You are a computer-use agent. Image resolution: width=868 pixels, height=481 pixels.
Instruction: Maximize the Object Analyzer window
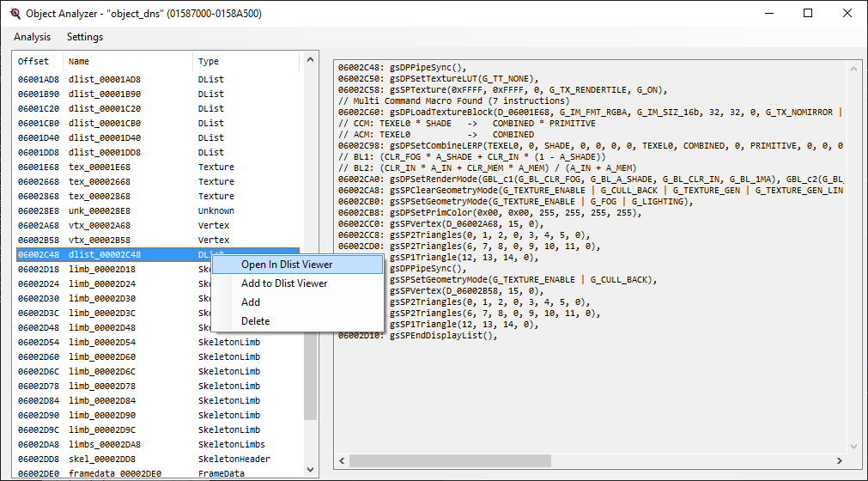point(808,13)
